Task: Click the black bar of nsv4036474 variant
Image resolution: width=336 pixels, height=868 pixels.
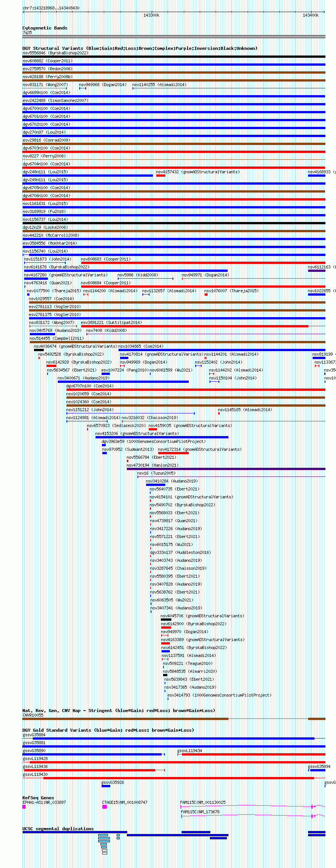Action: pyautogui.click(x=39, y=350)
